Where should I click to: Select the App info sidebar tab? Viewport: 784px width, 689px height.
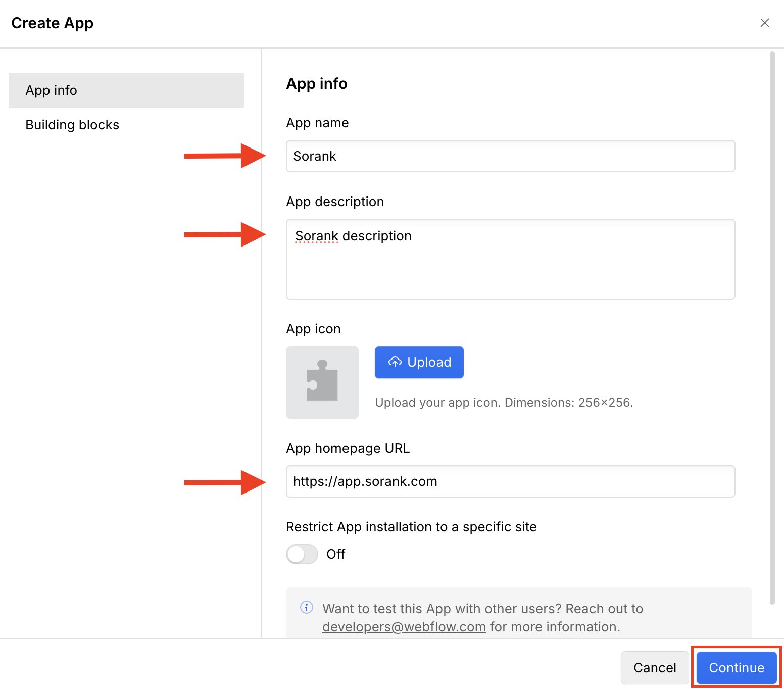coord(127,90)
